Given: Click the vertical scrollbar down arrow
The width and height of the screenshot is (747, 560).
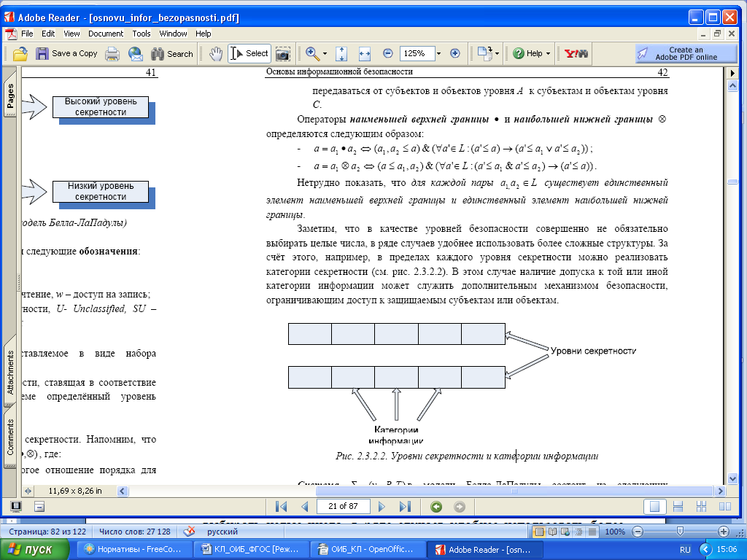Looking at the screenshot, I should coord(732,479).
